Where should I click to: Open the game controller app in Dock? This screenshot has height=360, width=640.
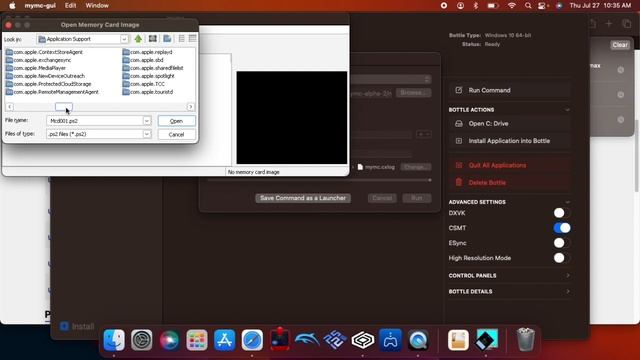[x=390, y=340]
